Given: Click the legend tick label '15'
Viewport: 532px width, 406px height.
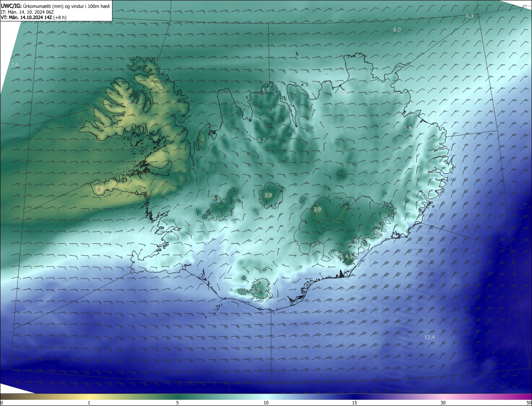Looking at the screenshot, I should 355,403.
